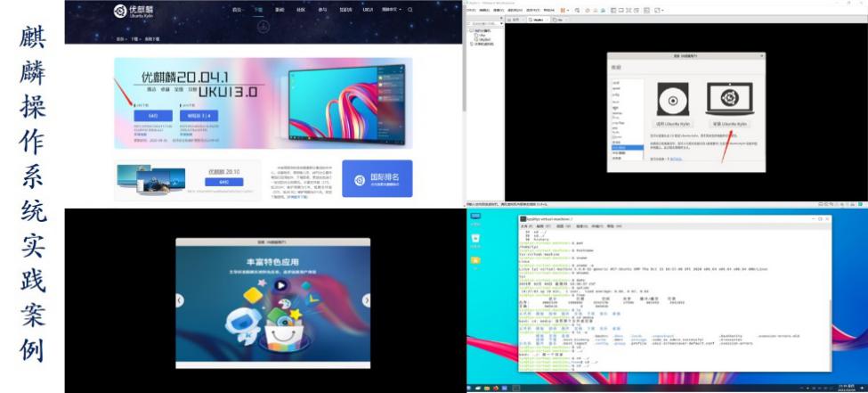Open the 参与 item in the website navigation

pyautogui.click(x=322, y=10)
